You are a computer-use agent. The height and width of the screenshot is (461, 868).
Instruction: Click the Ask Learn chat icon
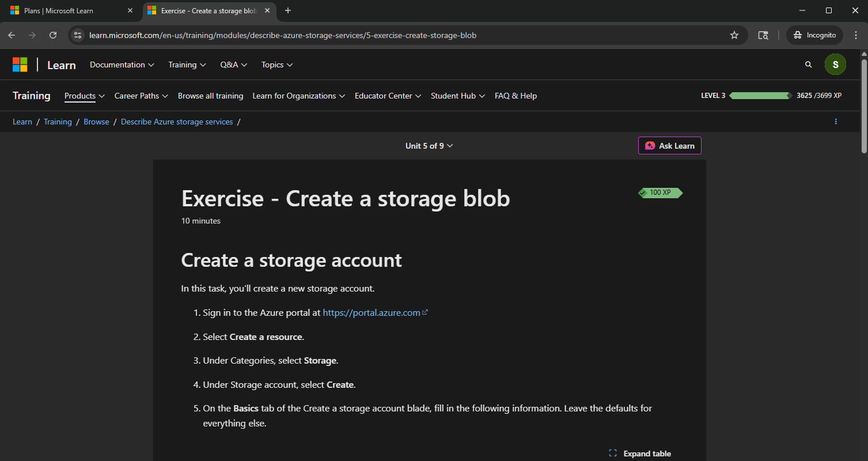[650, 145]
